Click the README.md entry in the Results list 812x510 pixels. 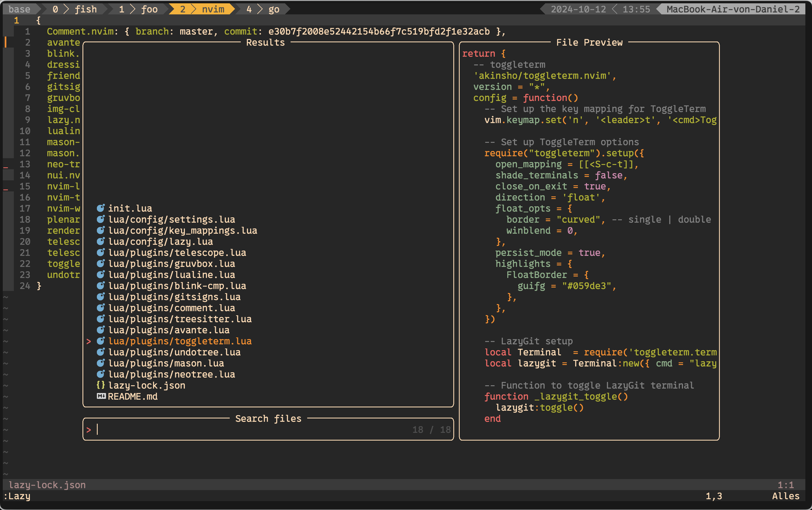(x=133, y=396)
